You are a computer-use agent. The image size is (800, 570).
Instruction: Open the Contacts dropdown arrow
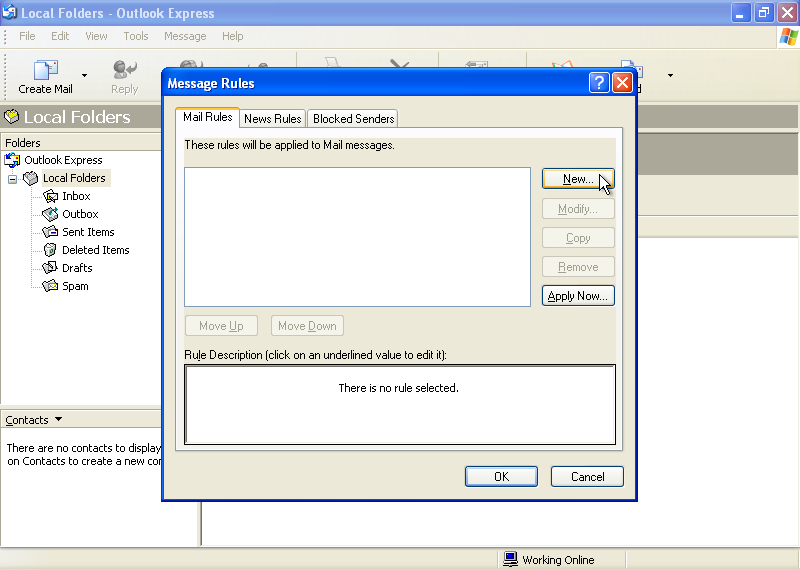click(x=59, y=419)
